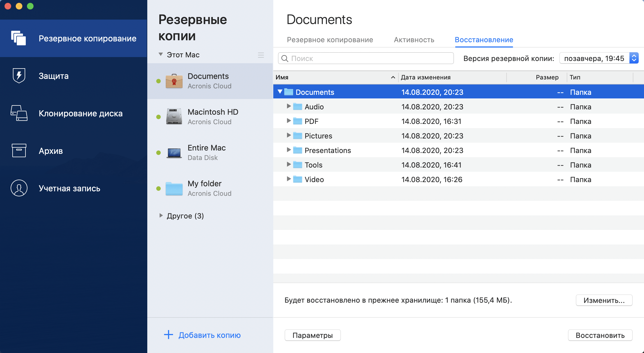Collapse the Documents root folder triangle
The image size is (644, 353).
click(x=280, y=92)
